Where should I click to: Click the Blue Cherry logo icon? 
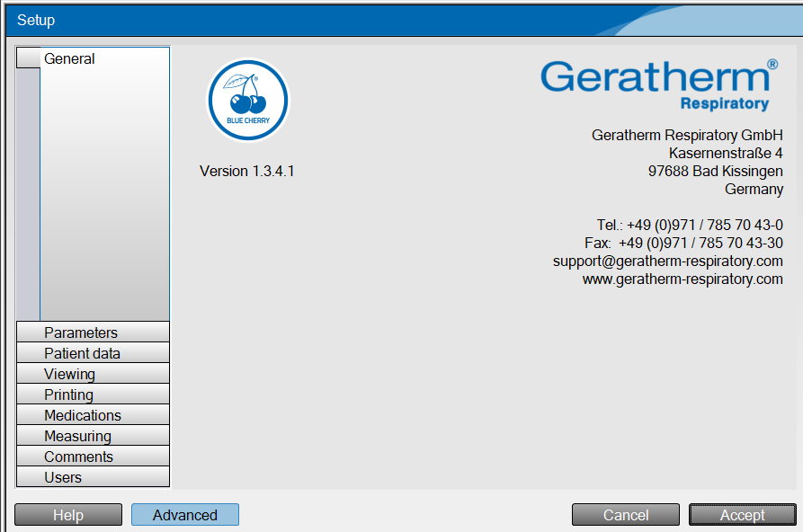[248, 100]
